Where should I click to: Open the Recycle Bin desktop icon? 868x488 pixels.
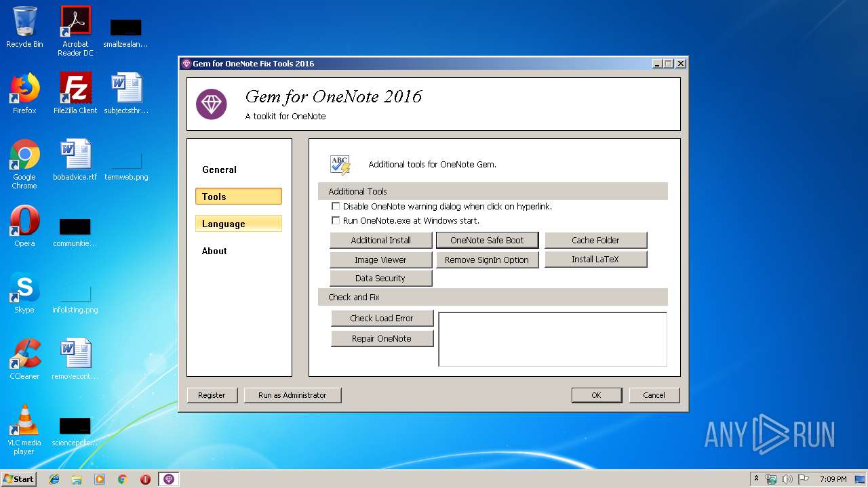(x=24, y=27)
